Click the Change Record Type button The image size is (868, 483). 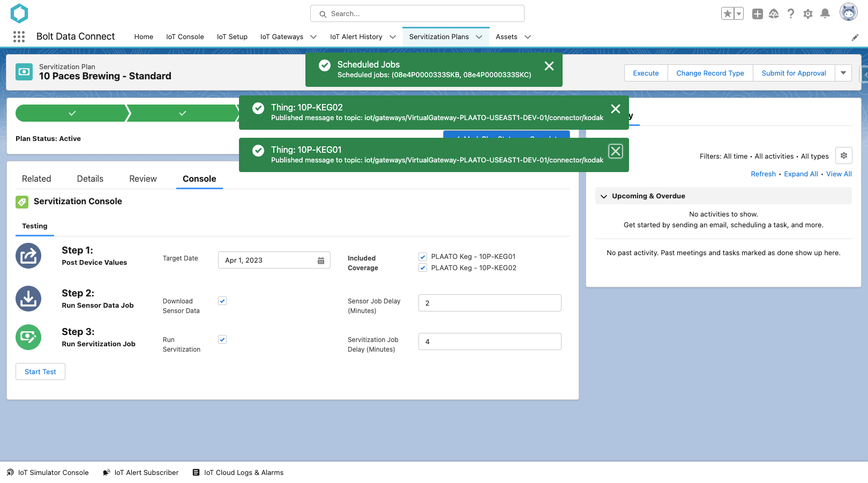710,73
